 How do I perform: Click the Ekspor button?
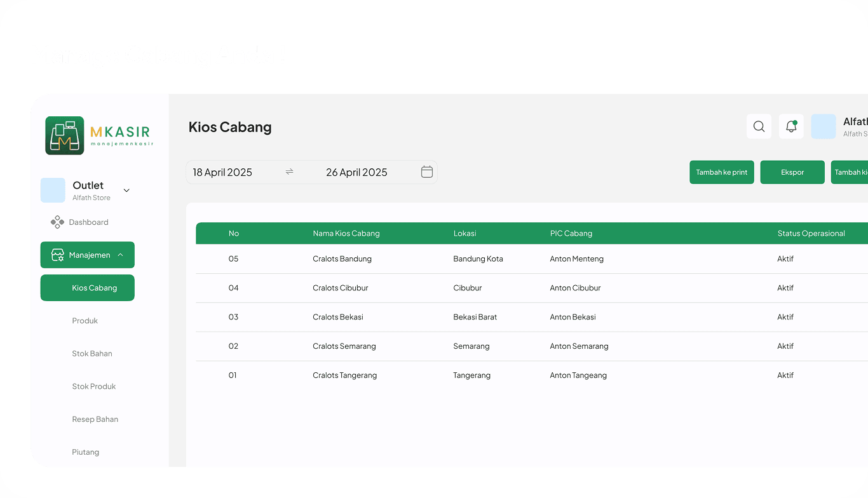pos(792,172)
